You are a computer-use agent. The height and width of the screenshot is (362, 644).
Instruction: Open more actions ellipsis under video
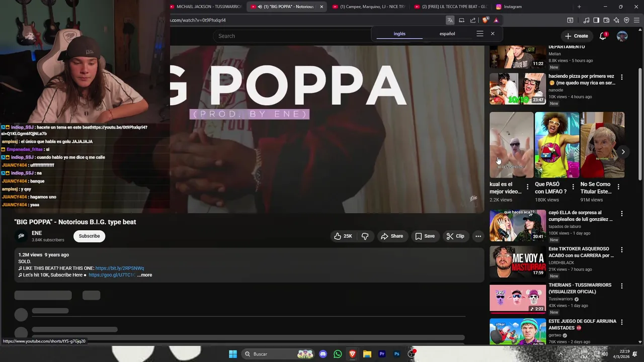pos(478,236)
